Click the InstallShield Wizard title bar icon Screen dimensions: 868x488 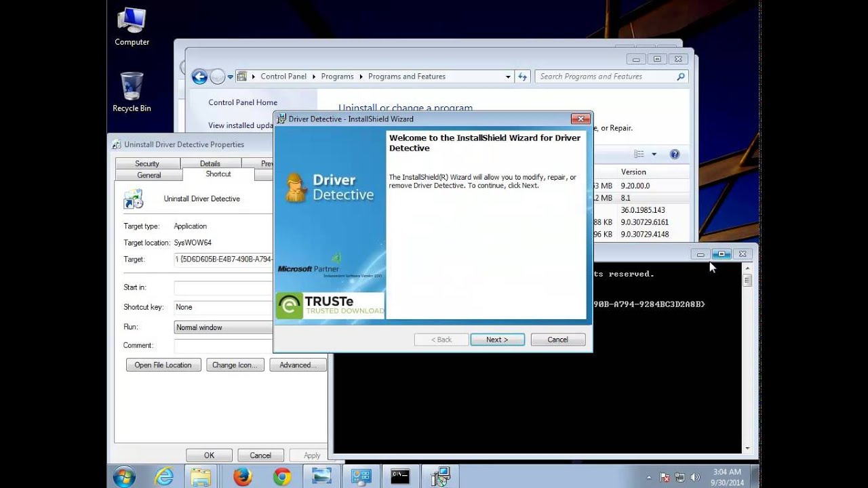(x=281, y=119)
